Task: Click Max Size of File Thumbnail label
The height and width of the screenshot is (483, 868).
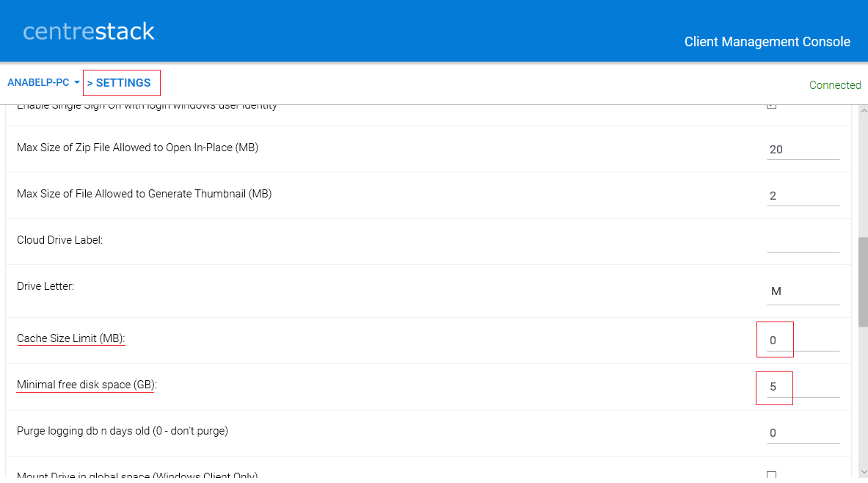Action: point(144,194)
